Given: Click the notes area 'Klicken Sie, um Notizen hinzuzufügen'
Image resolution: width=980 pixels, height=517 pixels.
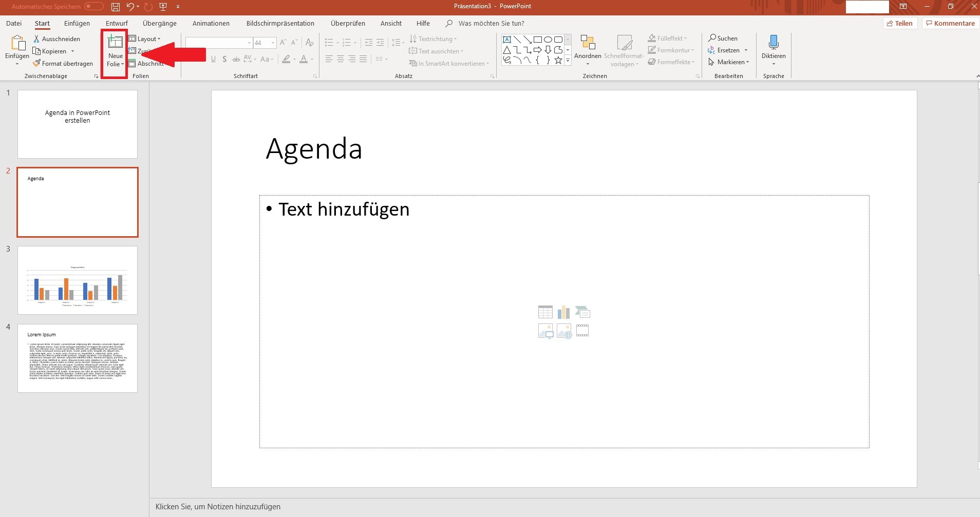Looking at the screenshot, I should coord(218,507).
